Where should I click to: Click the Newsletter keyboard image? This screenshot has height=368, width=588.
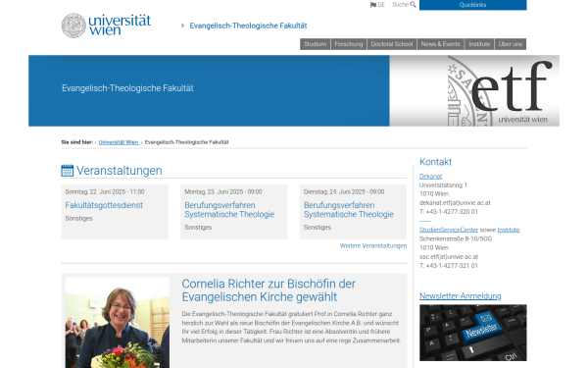(x=473, y=333)
